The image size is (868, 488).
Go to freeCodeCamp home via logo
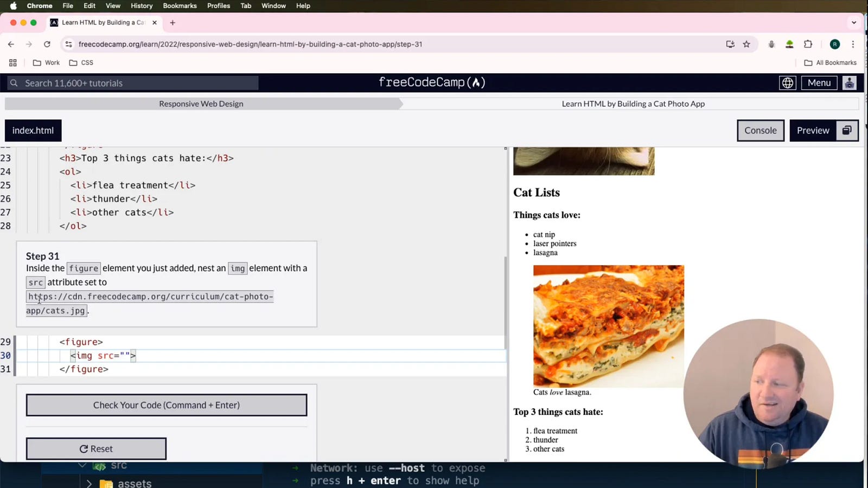point(432,82)
